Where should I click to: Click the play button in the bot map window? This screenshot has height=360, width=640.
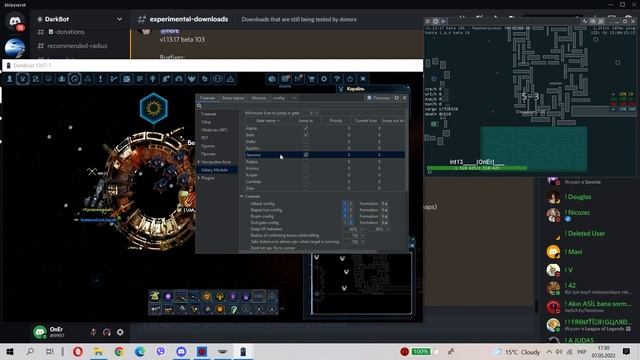pos(444,21)
